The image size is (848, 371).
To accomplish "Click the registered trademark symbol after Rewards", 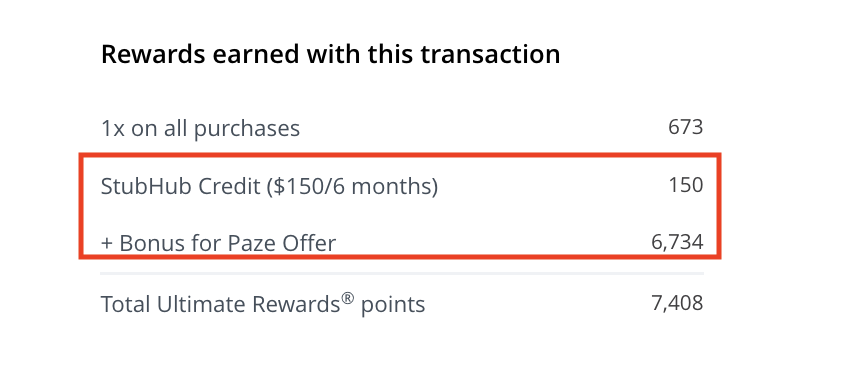I will tap(348, 298).
